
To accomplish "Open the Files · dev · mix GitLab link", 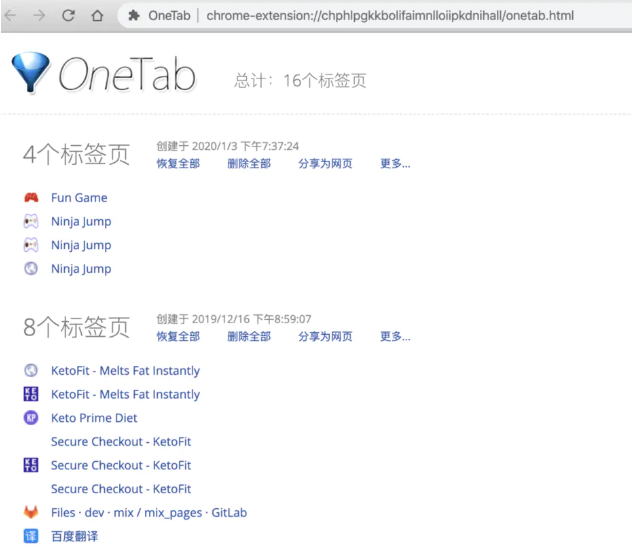I will pos(148,513).
